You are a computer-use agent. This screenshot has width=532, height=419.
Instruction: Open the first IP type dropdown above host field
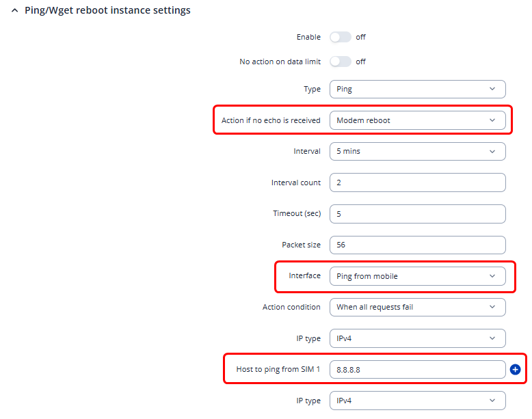pos(417,338)
